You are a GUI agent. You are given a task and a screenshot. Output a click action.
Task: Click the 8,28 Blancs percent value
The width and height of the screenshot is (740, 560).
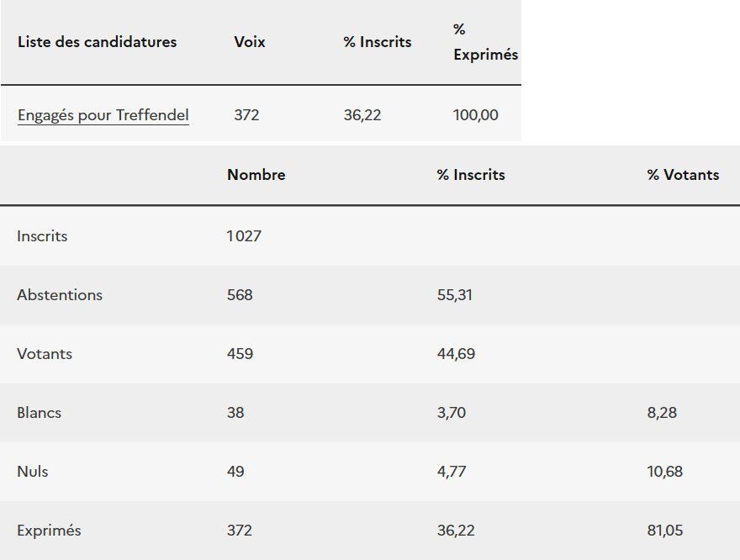pyautogui.click(x=662, y=413)
